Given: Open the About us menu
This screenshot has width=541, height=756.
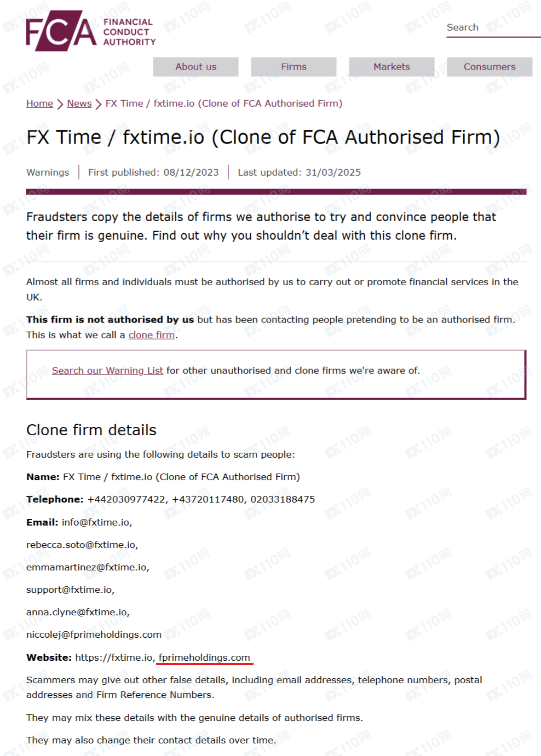Looking at the screenshot, I should (195, 67).
